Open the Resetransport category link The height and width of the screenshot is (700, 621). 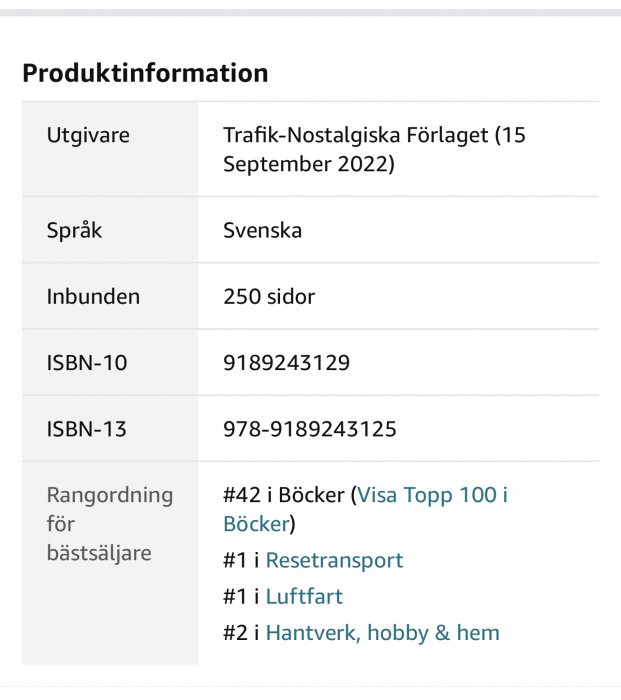tap(334, 560)
